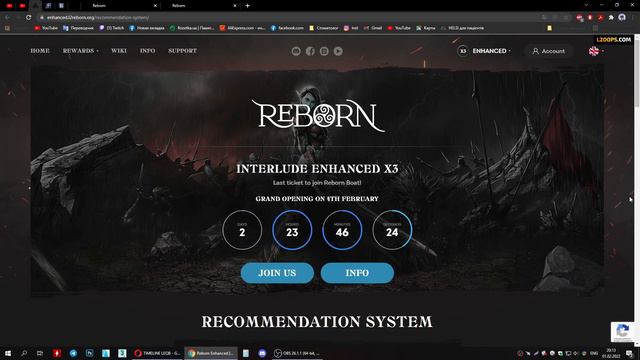Click the reCAPTCHA badge

click(x=623, y=331)
